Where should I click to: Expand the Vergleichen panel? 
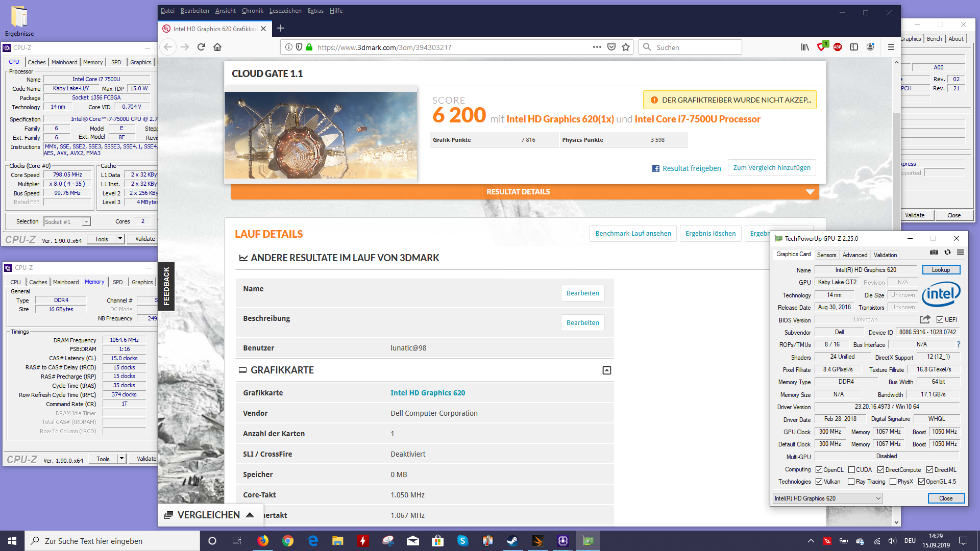(x=210, y=515)
